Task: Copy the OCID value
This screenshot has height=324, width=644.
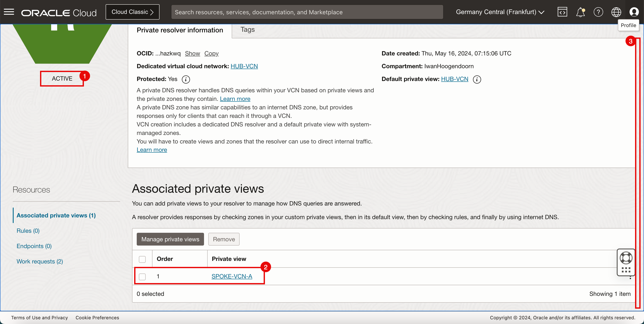Action: click(211, 53)
